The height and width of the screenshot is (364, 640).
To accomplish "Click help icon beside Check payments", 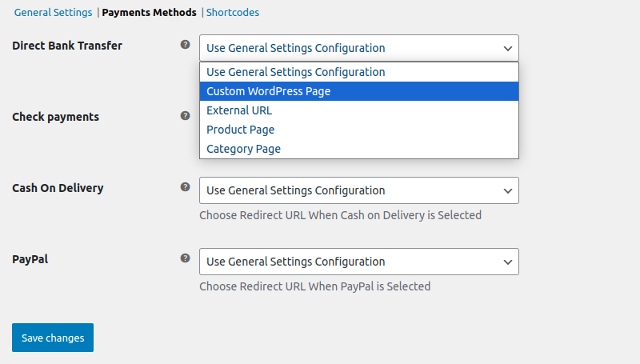I will 186,115.
